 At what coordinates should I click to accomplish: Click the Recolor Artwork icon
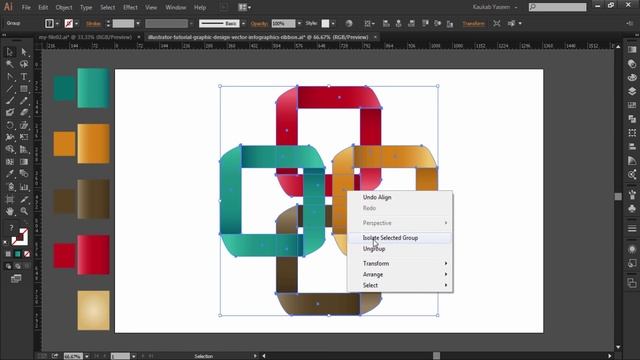tap(349, 24)
